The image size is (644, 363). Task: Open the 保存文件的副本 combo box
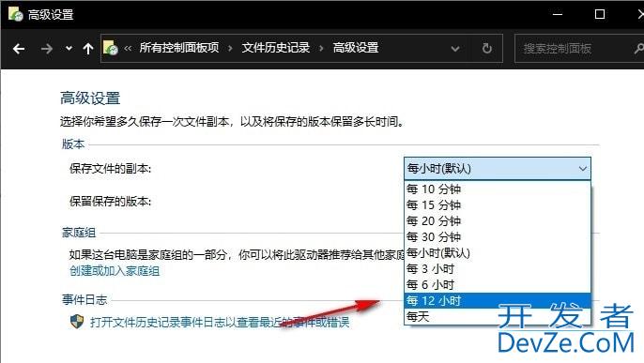click(498, 169)
